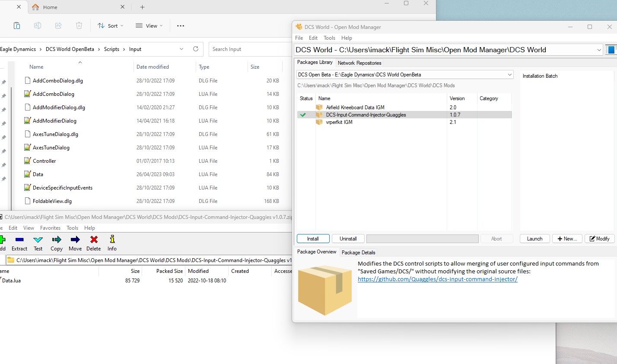Click the 7-Zip Move icon
The height and width of the screenshot is (364, 617).
[75, 240]
